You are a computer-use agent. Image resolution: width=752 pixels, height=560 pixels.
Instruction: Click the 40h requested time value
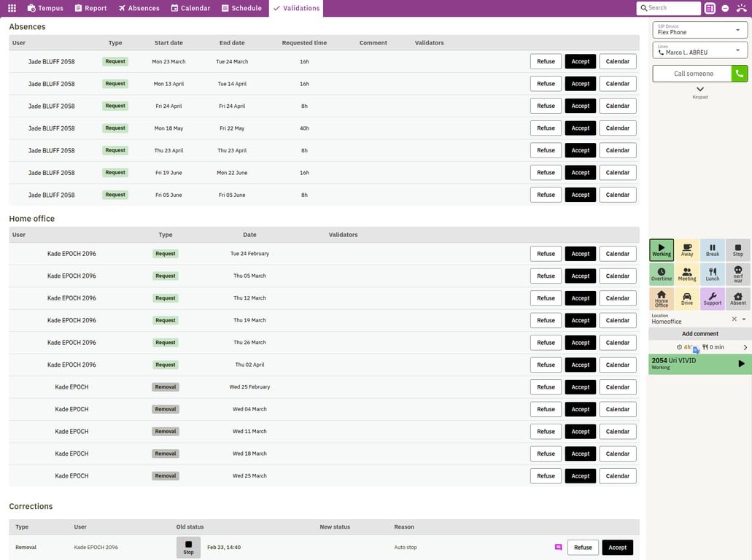coord(305,128)
